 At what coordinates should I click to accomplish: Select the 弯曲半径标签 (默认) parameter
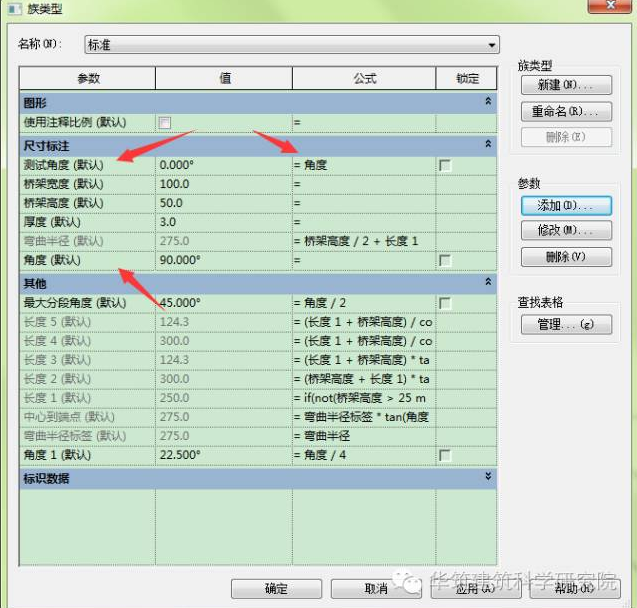click(x=87, y=436)
